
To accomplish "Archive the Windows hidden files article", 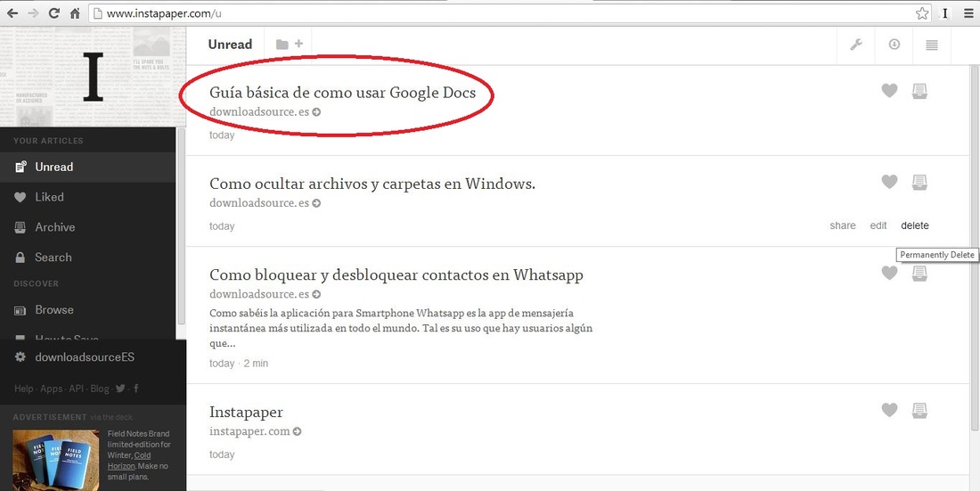I will tap(919, 182).
